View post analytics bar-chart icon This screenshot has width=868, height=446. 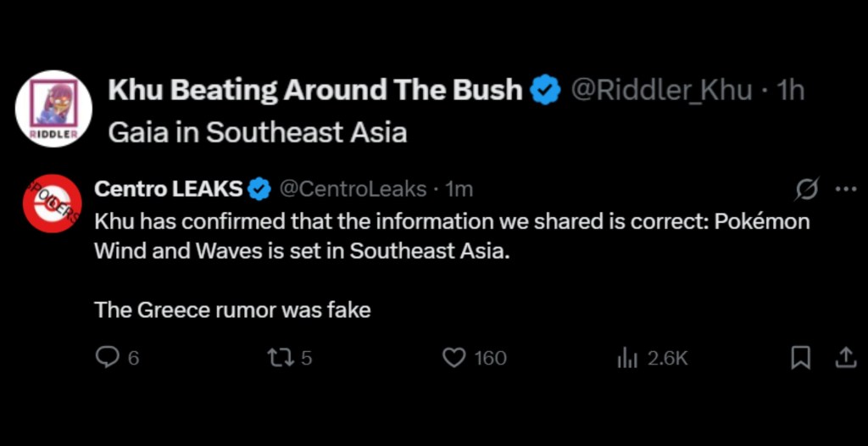click(627, 358)
